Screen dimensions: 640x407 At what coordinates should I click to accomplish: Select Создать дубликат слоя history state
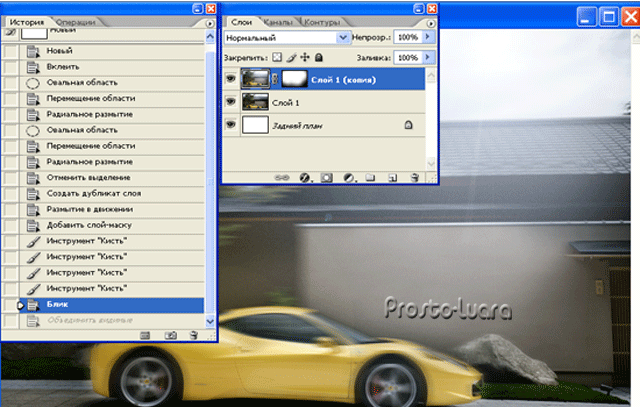coord(112,194)
